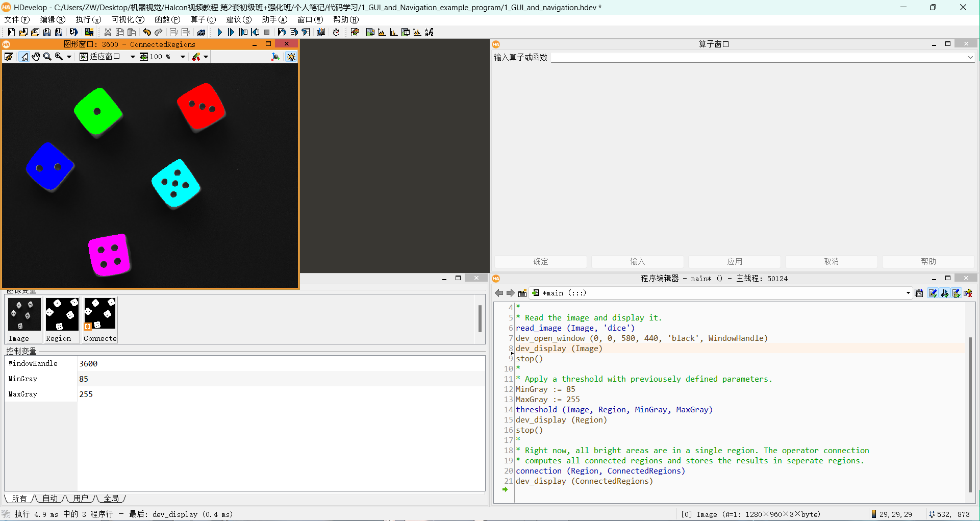Toggle the lightbulb icon in graphics window
The height and width of the screenshot is (521, 980).
(x=291, y=57)
